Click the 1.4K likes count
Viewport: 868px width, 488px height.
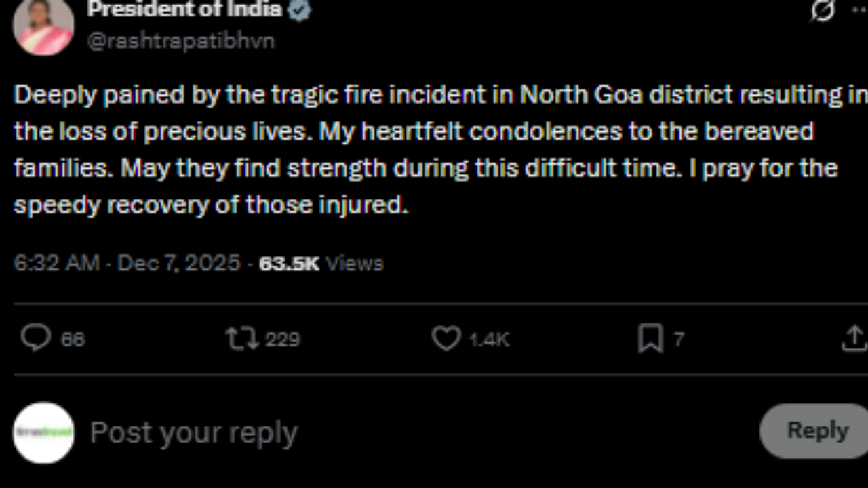pos(489,338)
